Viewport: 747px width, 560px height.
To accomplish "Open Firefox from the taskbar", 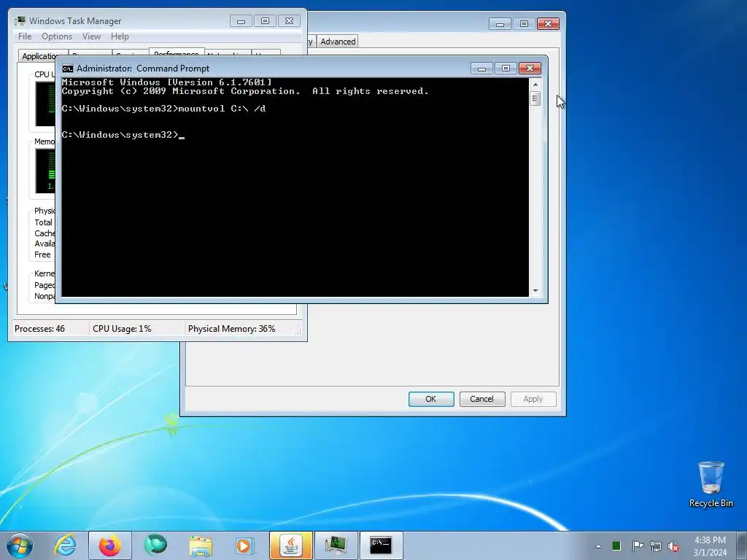I will (x=109, y=545).
